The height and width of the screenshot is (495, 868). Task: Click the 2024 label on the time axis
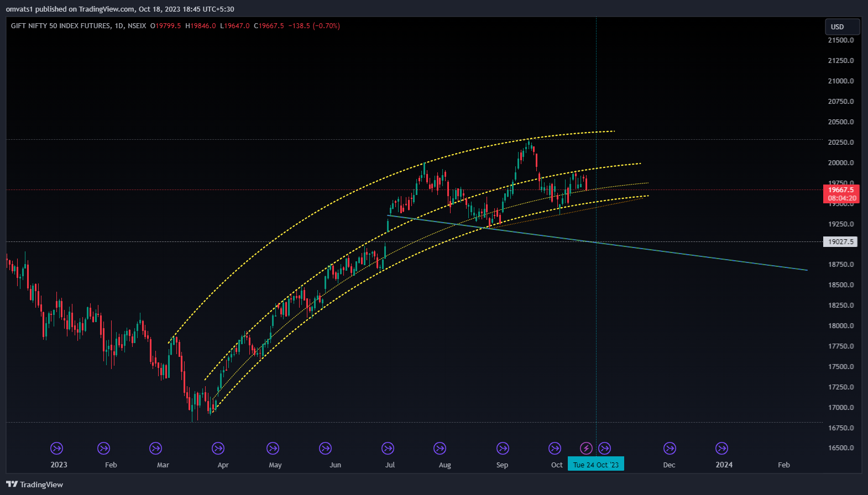tap(724, 465)
